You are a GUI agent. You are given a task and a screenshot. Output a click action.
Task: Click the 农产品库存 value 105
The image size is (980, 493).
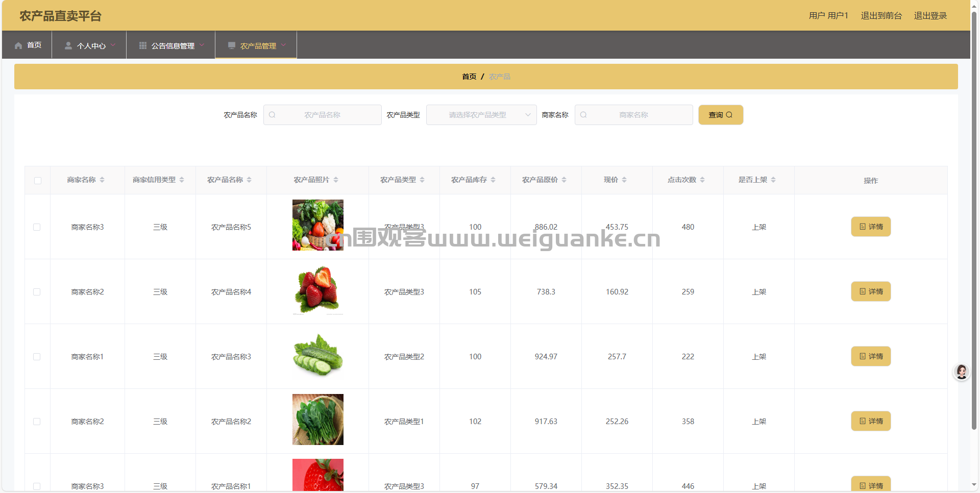click(x=475, y=292)
